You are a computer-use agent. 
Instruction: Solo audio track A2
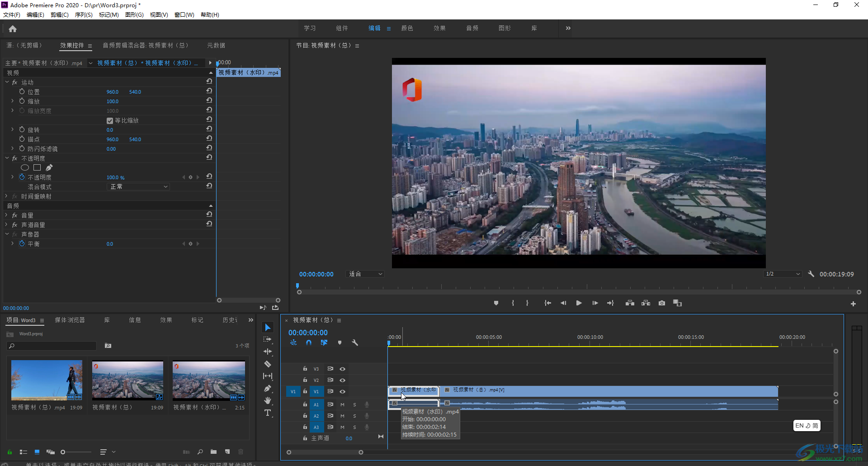[x=354, y=416]
